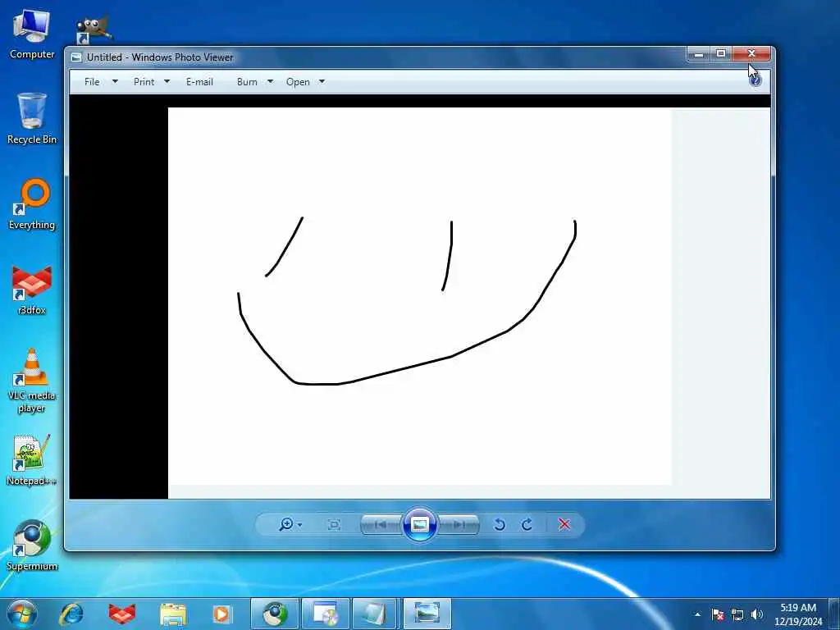Open the Print menu
This screenshot has height=630, width=840.
coord(144,82)
